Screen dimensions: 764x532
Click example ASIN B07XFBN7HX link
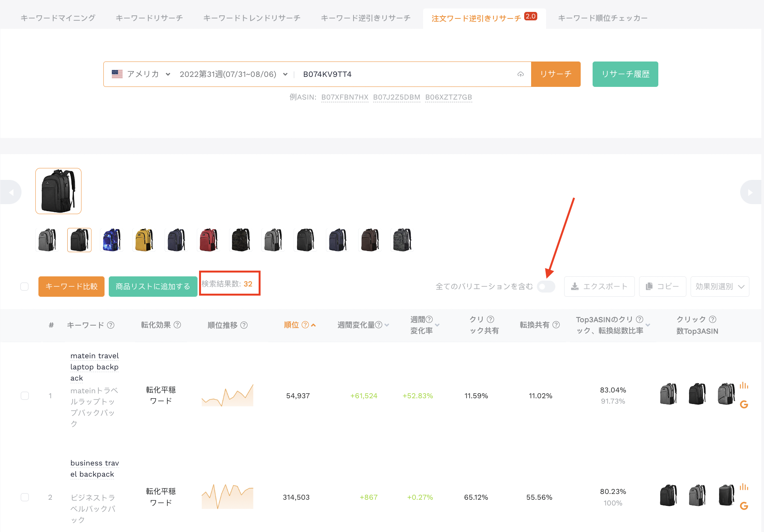pos(345,97)
